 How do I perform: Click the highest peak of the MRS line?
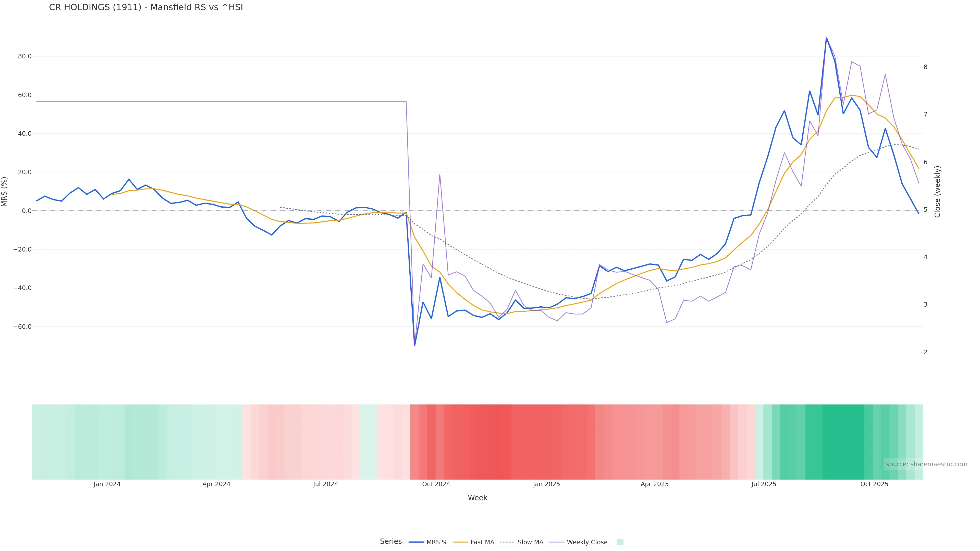pyautogui.click(x=826, y=38)
